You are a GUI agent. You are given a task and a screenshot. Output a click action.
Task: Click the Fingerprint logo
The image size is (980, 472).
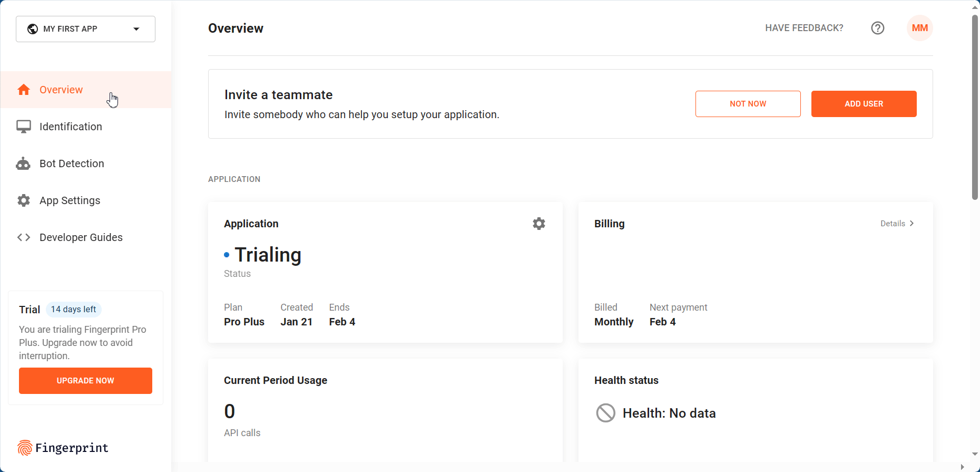(63, 448)
